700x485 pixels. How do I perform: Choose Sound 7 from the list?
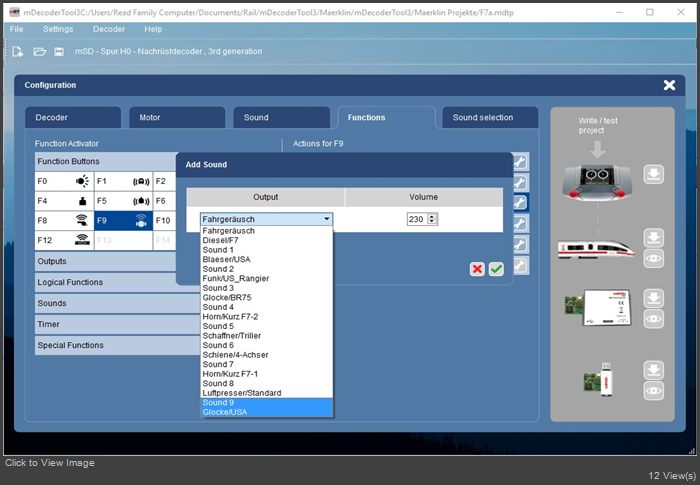267,364
